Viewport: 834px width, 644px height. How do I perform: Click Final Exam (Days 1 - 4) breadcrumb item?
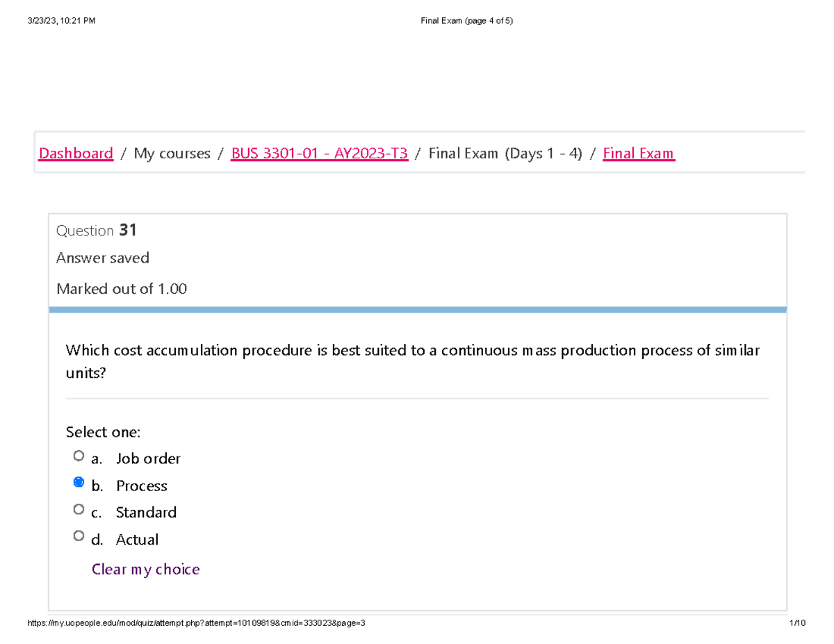[505, 154]
